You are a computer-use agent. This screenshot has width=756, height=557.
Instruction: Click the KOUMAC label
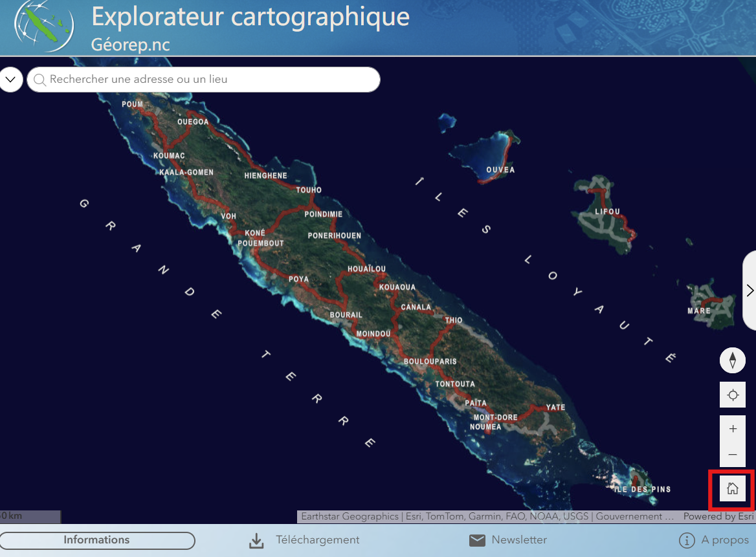(x=169, y=156)
